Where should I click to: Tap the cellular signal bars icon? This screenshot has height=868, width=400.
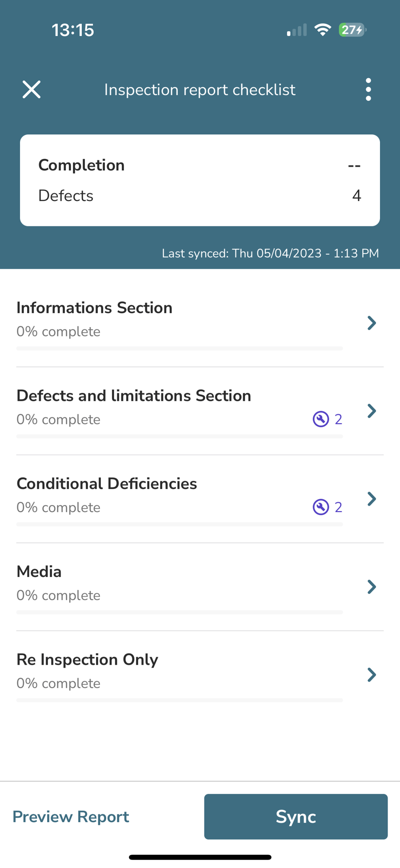coord(297,30)
